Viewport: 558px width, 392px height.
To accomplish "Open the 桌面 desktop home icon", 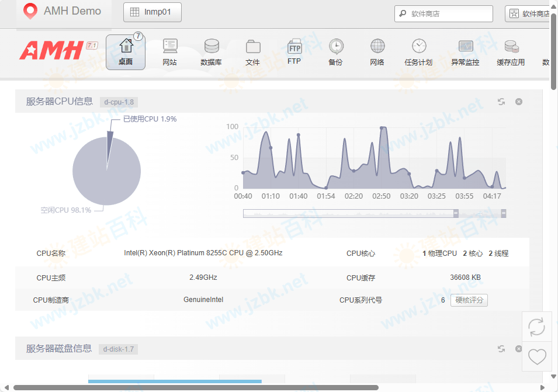I will [x=125, y=51].
